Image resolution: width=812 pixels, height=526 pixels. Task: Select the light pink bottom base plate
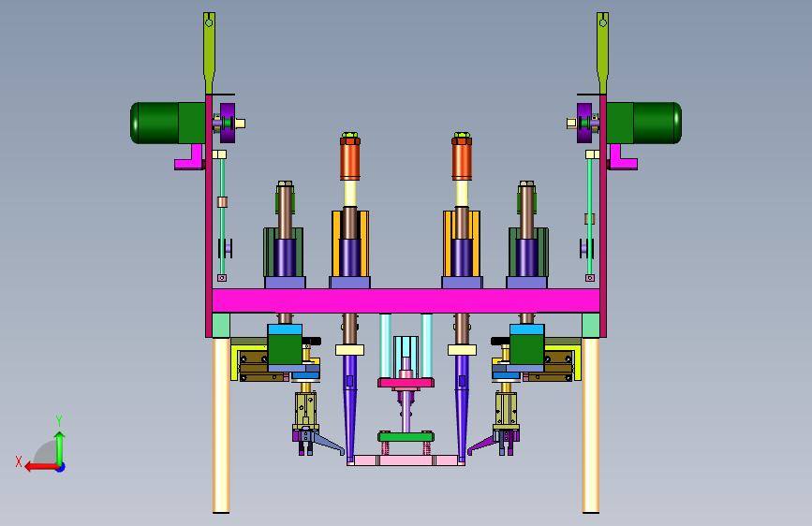click(x=406, y=460)
